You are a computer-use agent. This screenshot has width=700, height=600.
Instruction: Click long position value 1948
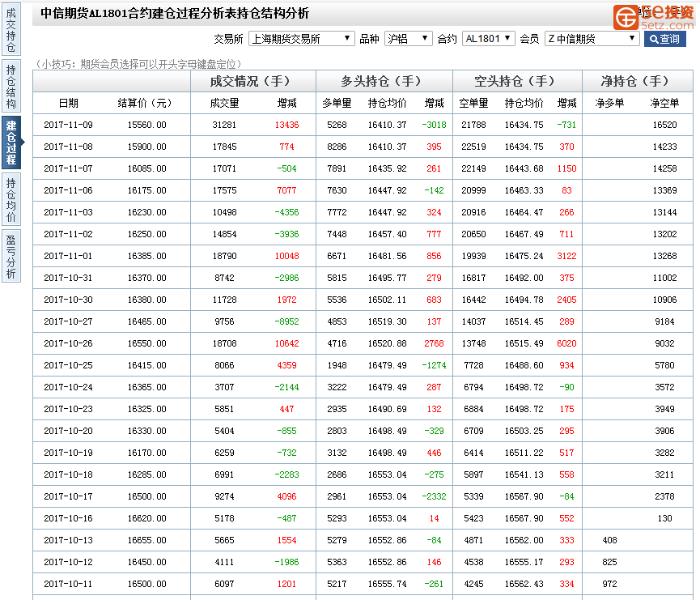tap(337, 365)
